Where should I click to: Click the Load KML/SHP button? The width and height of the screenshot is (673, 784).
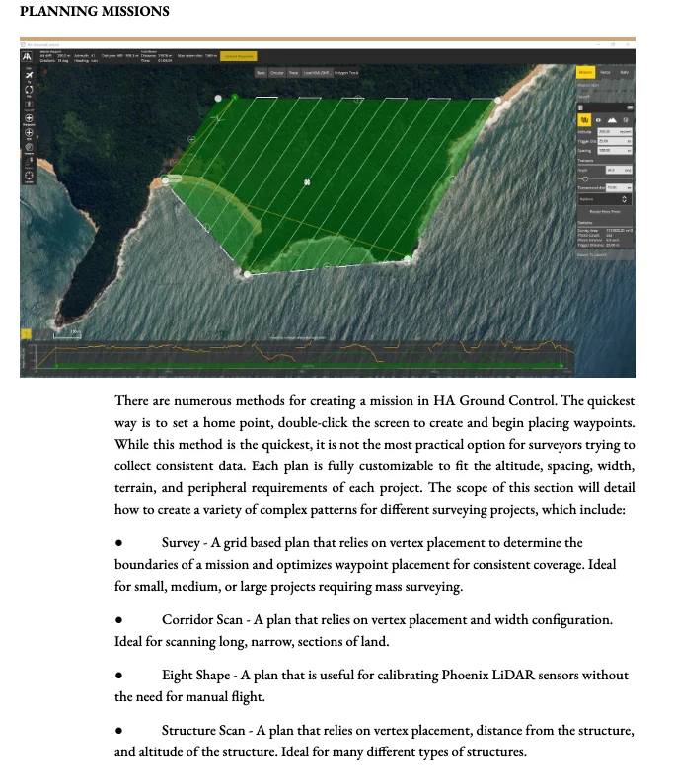[x=317, y=73]
